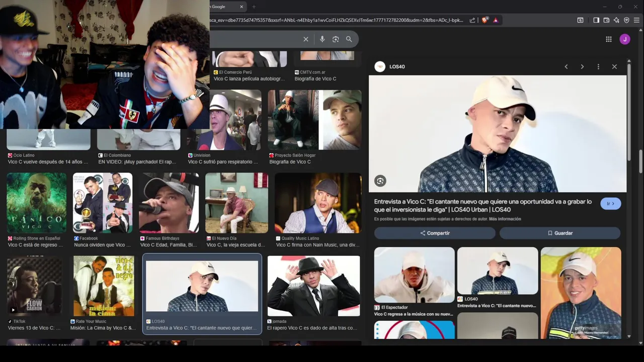Image resolution: width=644 pixels, height=362 pixels.
Task: Open the Proyecto Salón Hogar thumbnail
Action: (x=314, y=120)
